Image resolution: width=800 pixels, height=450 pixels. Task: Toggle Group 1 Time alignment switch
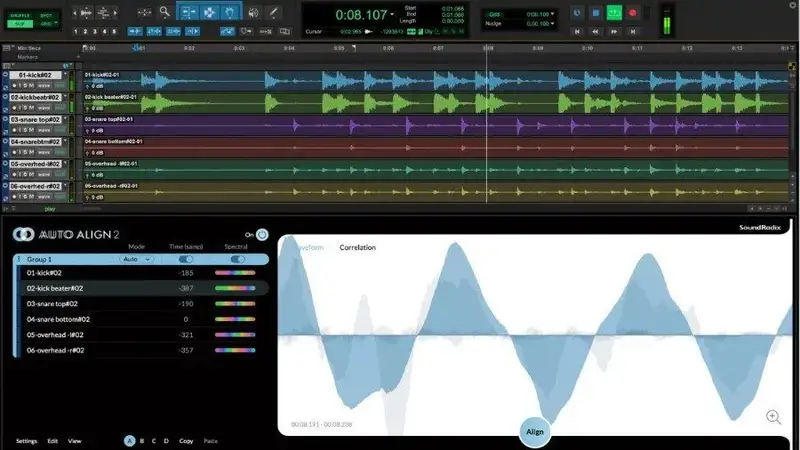click(x=186, y=260)
